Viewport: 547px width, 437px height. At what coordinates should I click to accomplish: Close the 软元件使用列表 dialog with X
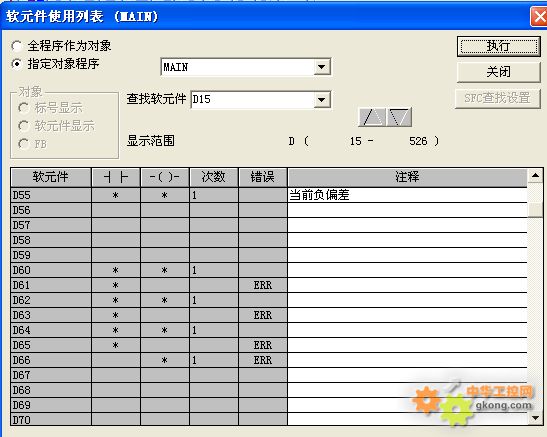[x=539, y=16]
